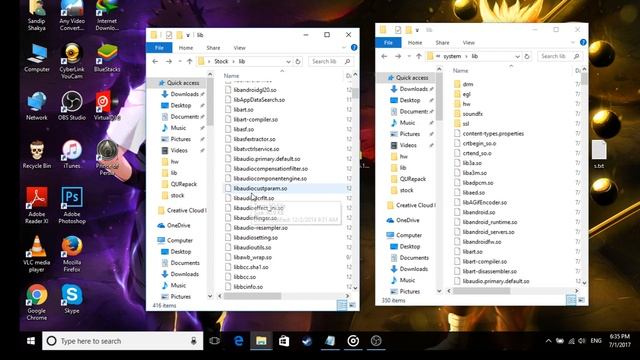640x360 pixels.
Task: Open View tab in Stock lib window
Action: tap(240, 48)
